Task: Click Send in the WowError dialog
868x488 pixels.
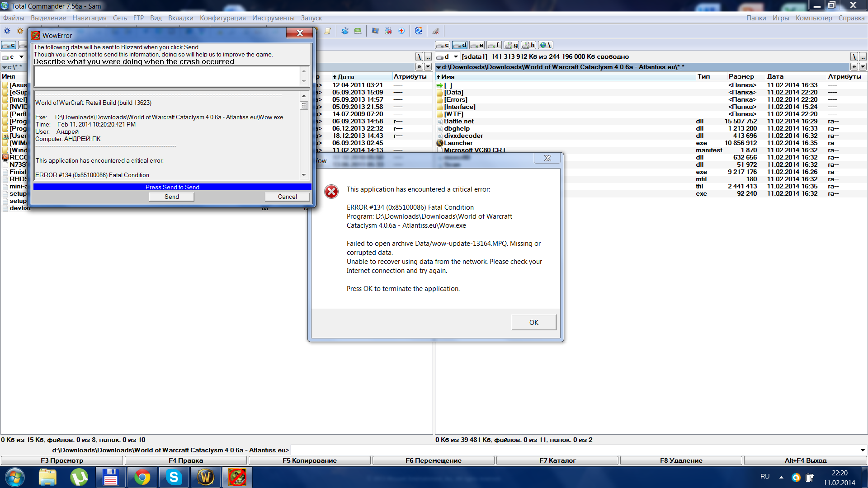Action: pyautogui.click(x=171, y=197)
